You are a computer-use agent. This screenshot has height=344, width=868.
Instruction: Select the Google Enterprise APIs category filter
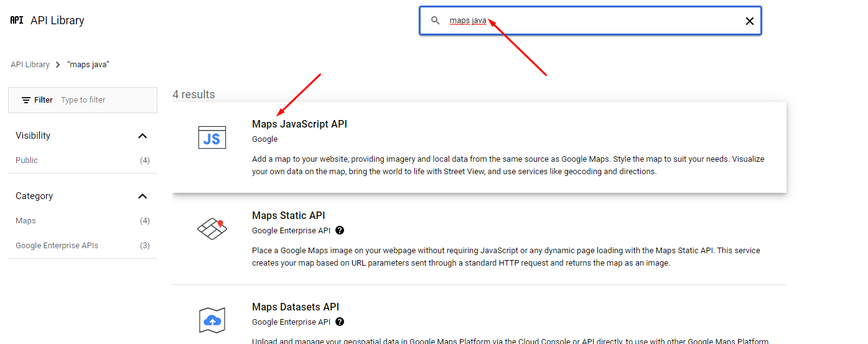(57, 246)
